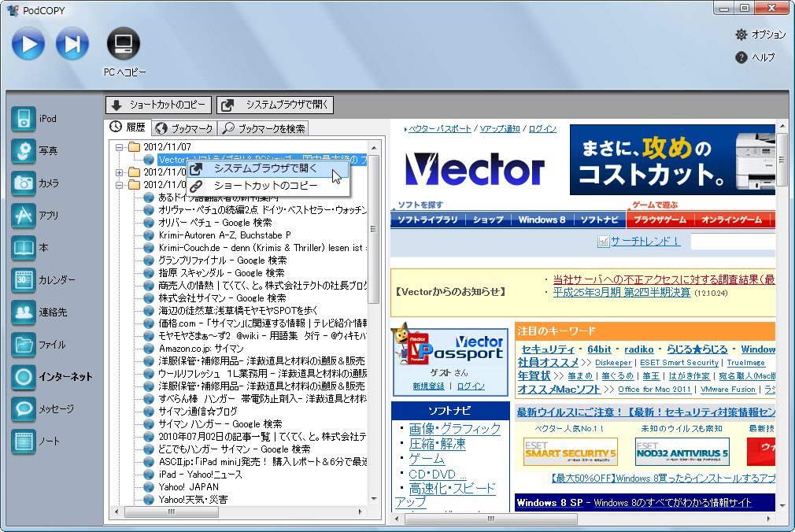Viewport: 795px width, 532px height.
Task: Switch to the ブックマーク tab
Action: (184, 128)
